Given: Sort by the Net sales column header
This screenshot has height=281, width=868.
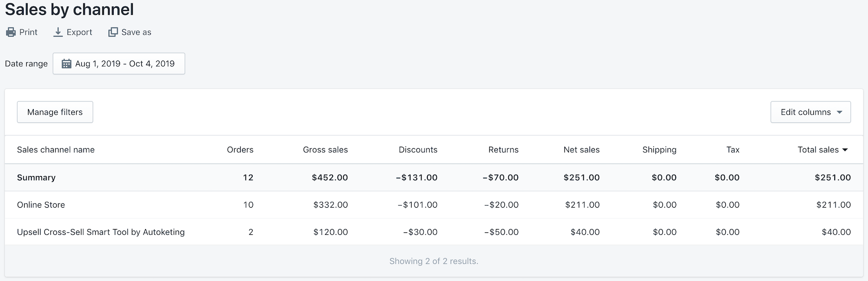Looking at the screenshot, I should pyautogui.click(x=582, y=150).
